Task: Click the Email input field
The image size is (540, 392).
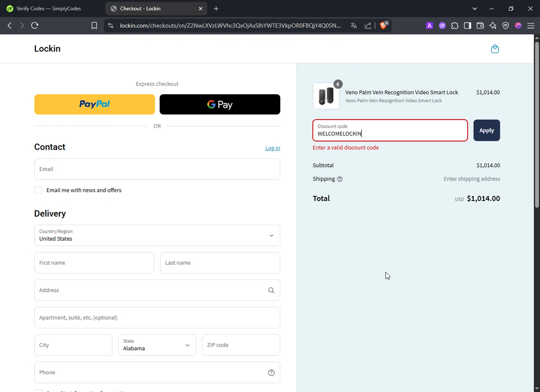Action: point(157,169)
